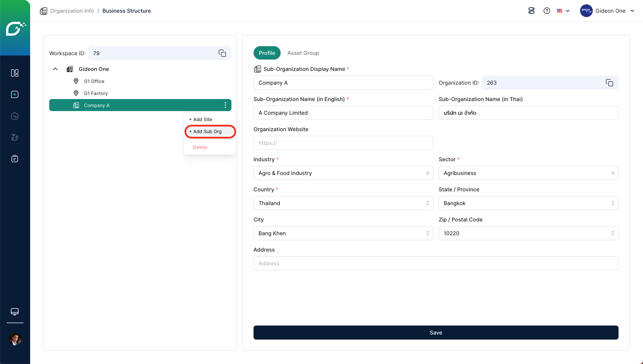Image resolution: width=643 pixels, height=364 pixels.
Task: Select Delete from the context menu
Action: pyautogui.click(x=200, y=147)
